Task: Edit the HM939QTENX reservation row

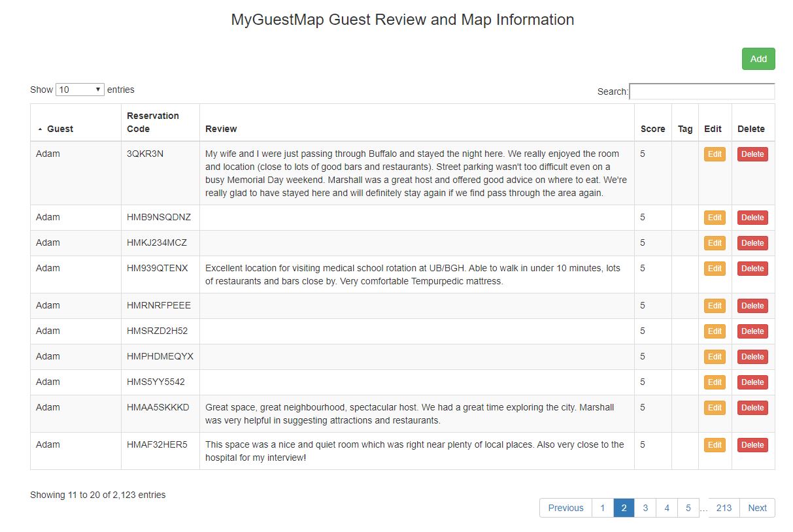Action: (x=715, y=269)
